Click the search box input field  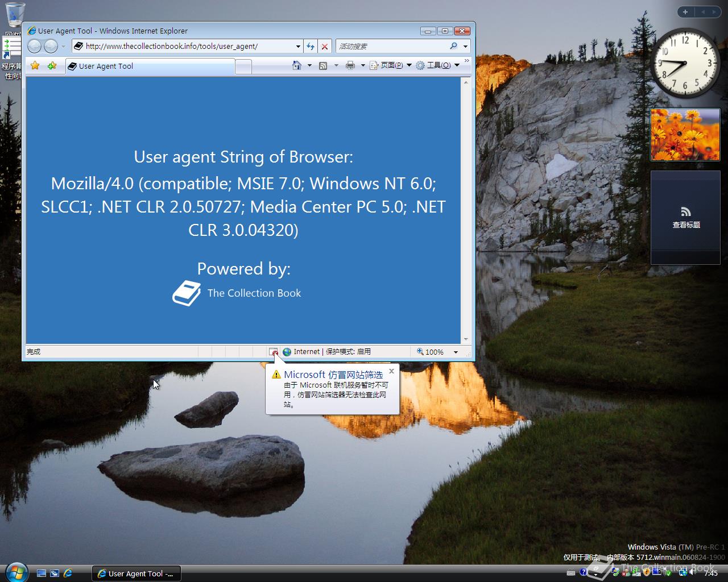coord(392,46)
